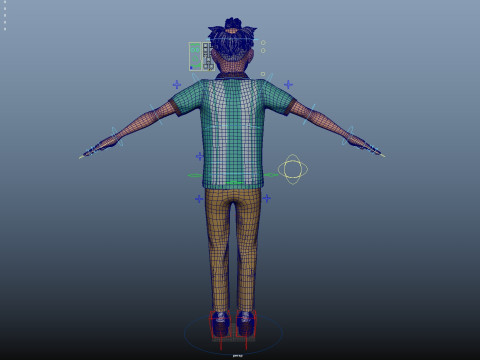Select the large ground circle root control
The image size is (480, 360).
tap(233, 333)
